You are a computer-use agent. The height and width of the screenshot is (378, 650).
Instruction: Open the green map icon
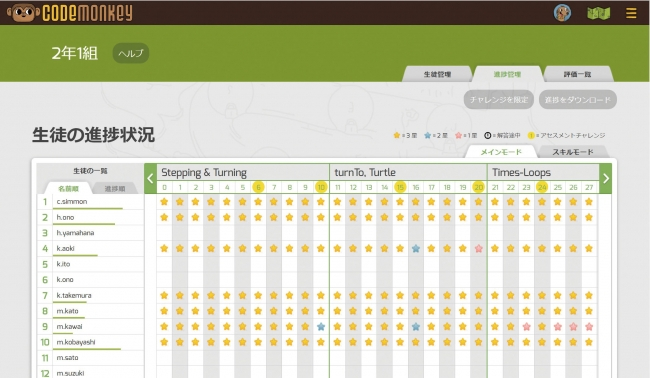tap(599, 13)
